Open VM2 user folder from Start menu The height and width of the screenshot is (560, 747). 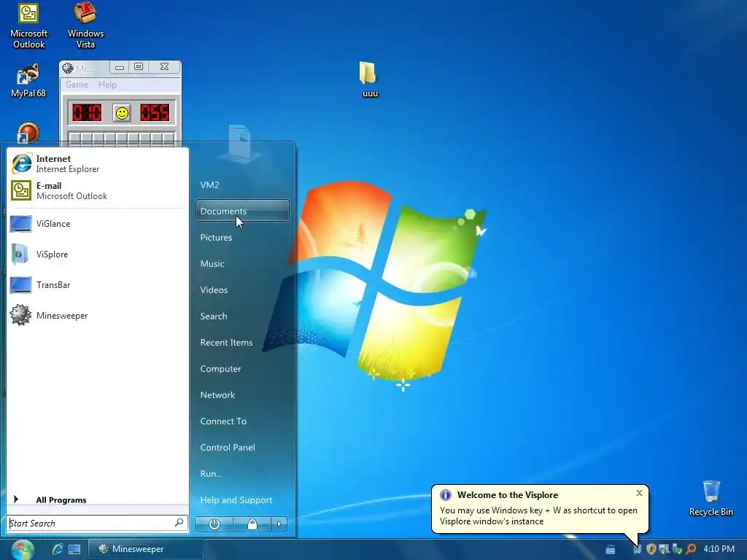[242, 184]
